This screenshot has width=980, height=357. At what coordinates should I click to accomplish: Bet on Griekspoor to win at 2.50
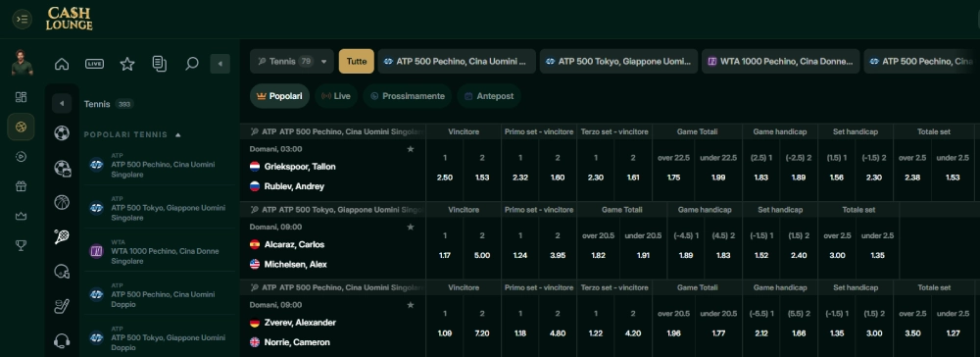(445, 170)
